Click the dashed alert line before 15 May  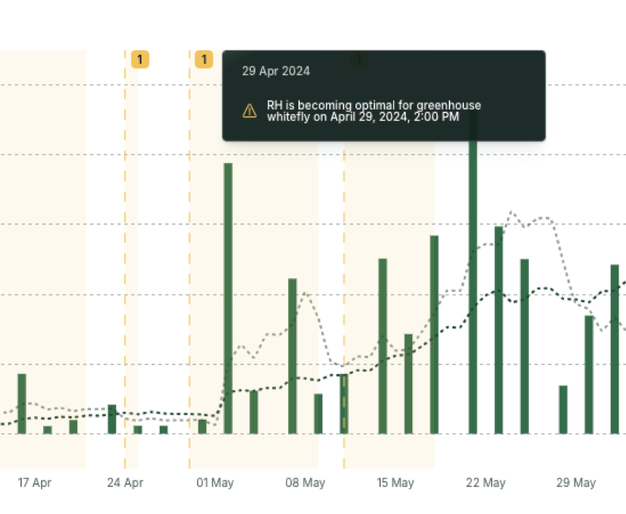[x=344, y=300]
